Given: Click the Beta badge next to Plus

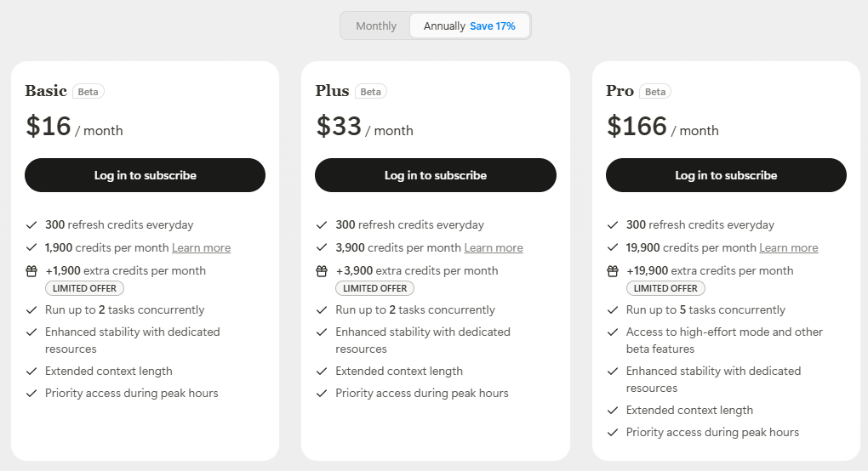Looking at the screenshot, I should point(370,92).
